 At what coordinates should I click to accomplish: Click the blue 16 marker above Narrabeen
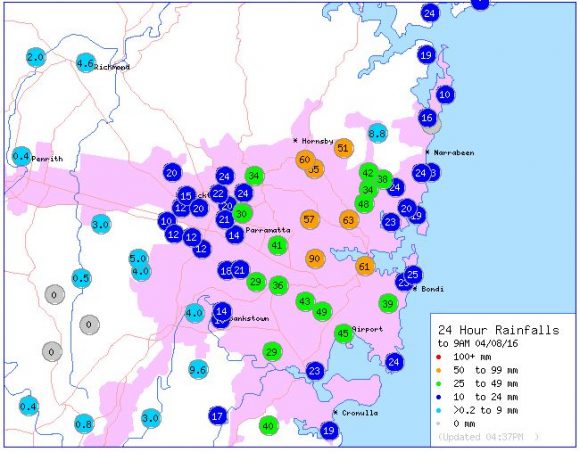click(x=427, y=118)
